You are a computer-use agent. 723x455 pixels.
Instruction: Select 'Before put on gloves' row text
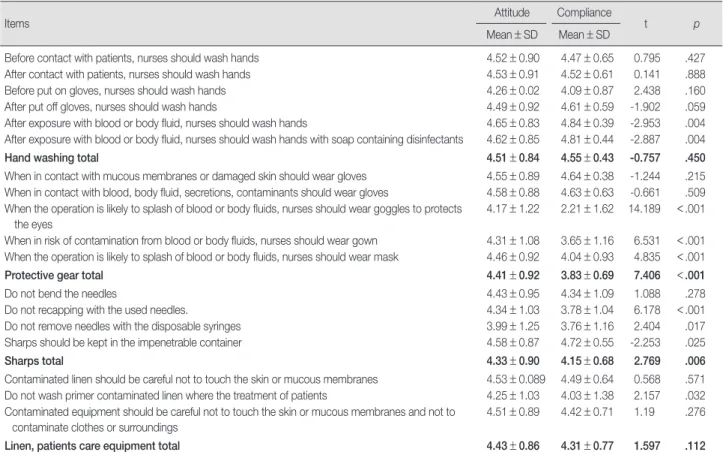pyautogui.click(x=115, y=91)
